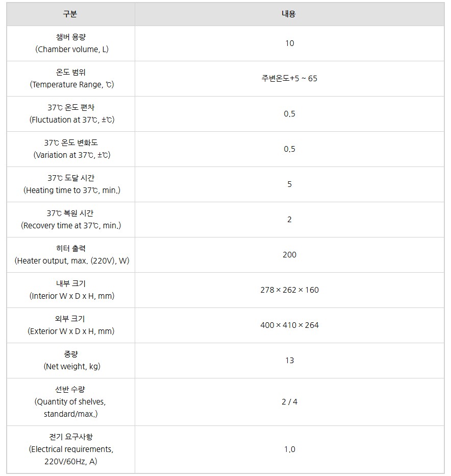Screen dimensions: 451x476
Task: Select the Chamber volume label cell
Action: click(x=71, y=43)
